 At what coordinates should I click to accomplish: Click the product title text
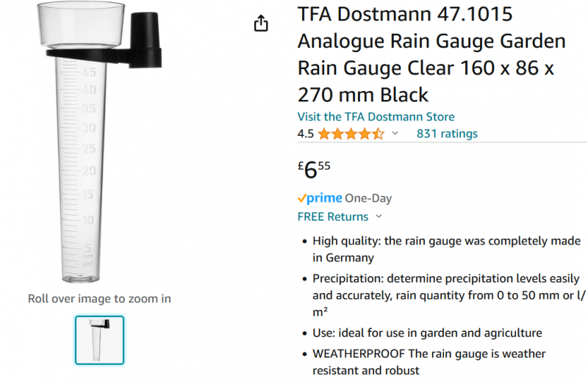tap(431, 54)
